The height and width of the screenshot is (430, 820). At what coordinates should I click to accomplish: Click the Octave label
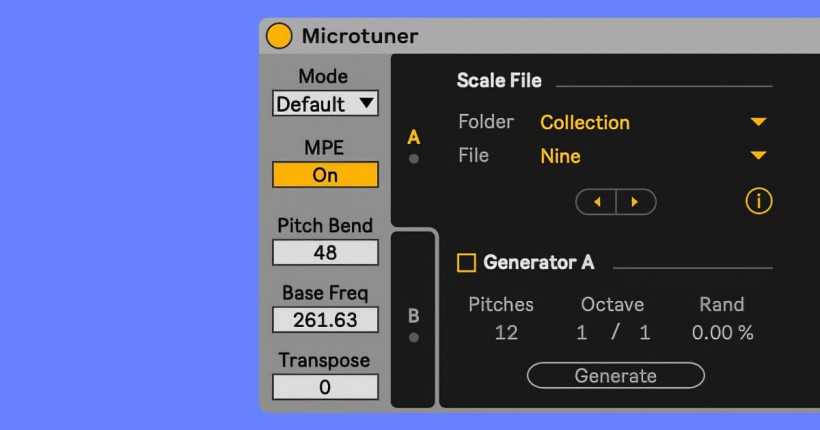[612, 304]
